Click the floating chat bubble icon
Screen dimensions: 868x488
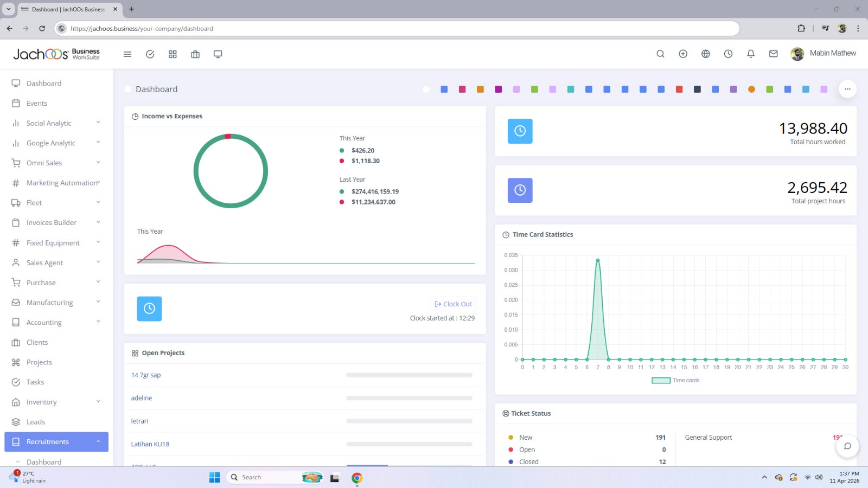tap(847, 446)
